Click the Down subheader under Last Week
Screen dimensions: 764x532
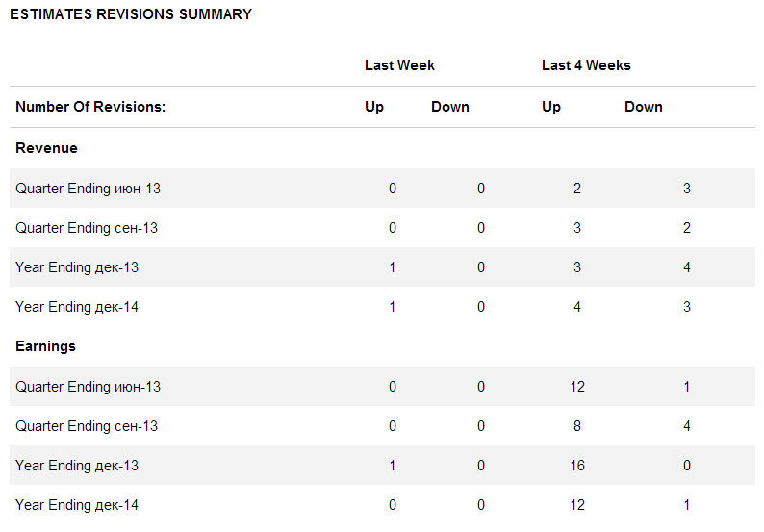pyautogui.click(x=450, y=107)
